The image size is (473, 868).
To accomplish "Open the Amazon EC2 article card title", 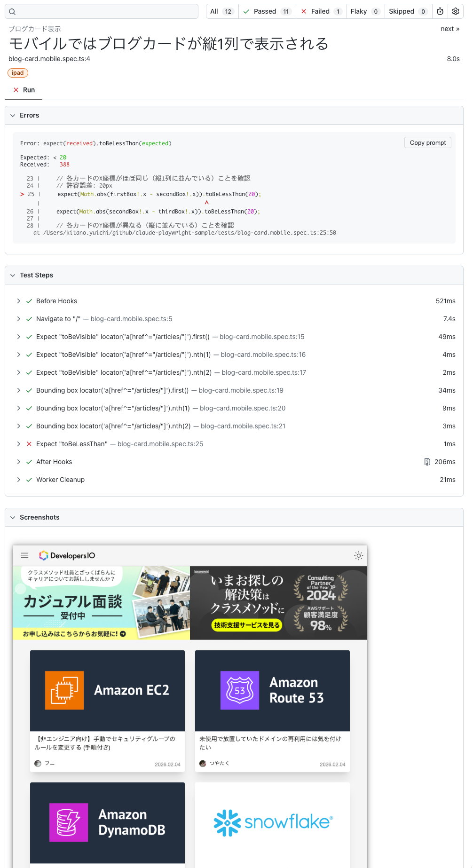I will pyautogui.click(x=105, y=743).
